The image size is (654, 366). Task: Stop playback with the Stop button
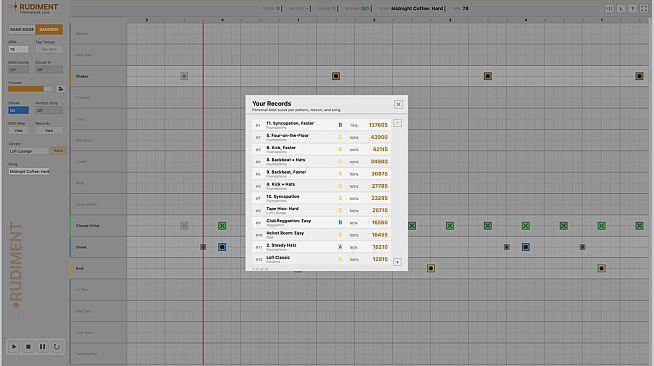[28, 346]
